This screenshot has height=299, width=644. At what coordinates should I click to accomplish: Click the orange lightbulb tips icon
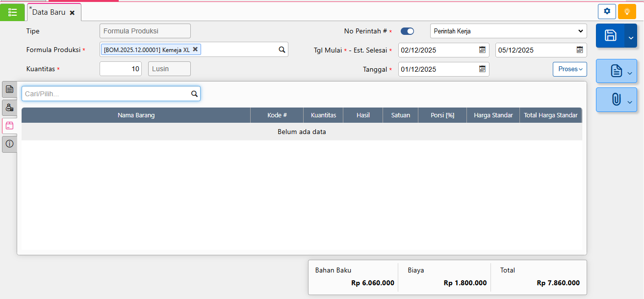[627, 12]
